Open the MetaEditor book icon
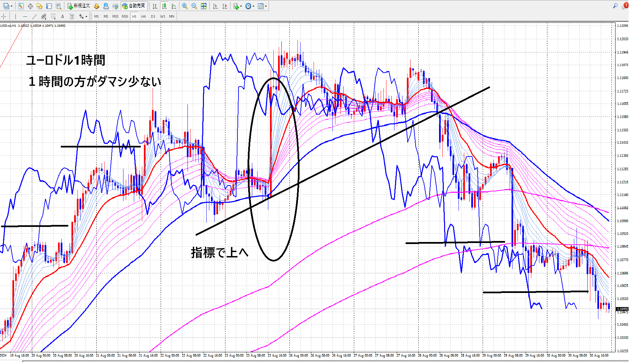This screenshot has height=362, width=644. click(97, 6)
